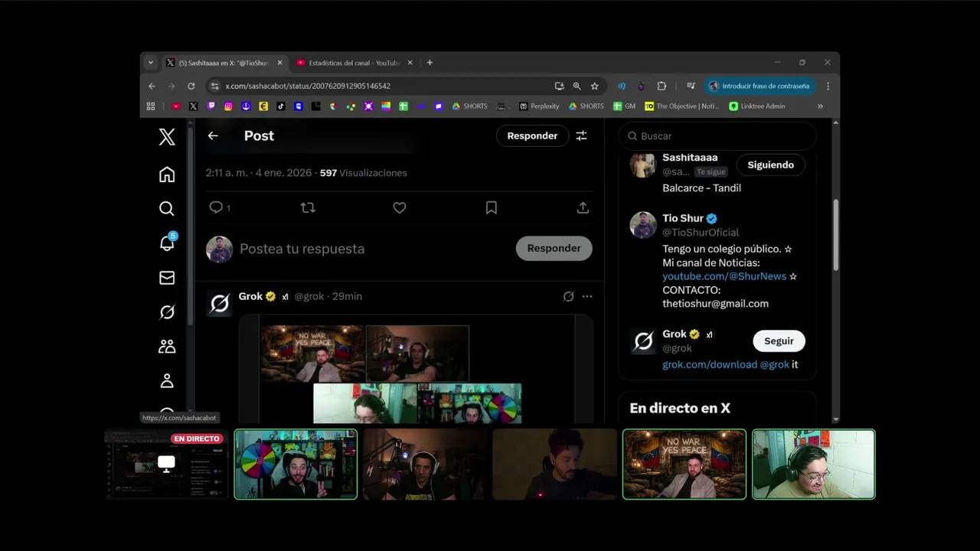Viewport: 980px width, 551px height.
Task: Open apps grid in bookmarks bar
Action: tap(151, 106)
